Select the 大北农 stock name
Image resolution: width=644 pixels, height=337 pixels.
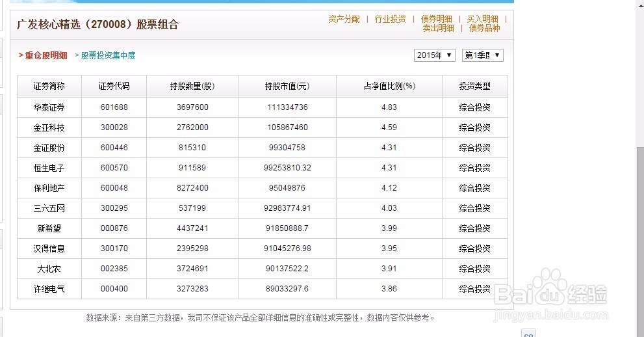(49, 269)
